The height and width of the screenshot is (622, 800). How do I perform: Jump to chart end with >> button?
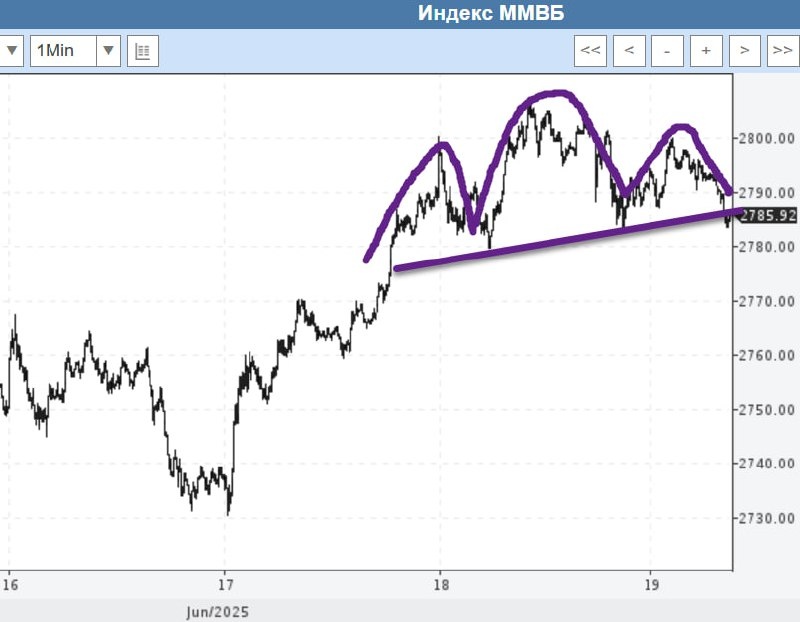coord(783,51)
